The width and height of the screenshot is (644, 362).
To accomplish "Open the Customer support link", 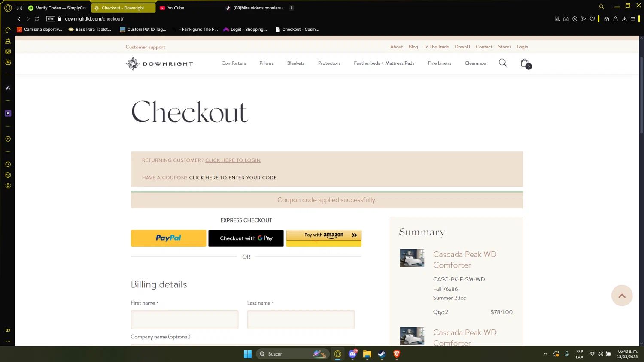I will [145, 47].
